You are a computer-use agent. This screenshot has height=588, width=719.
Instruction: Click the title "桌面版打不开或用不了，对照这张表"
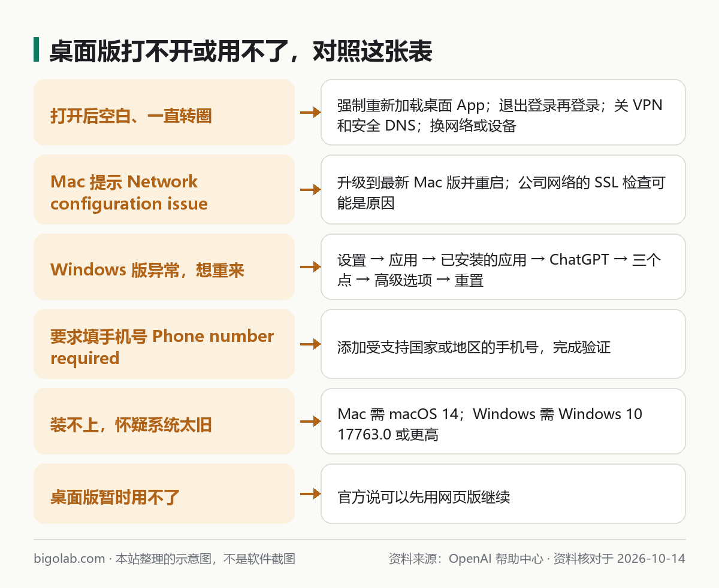coord(240,52)
